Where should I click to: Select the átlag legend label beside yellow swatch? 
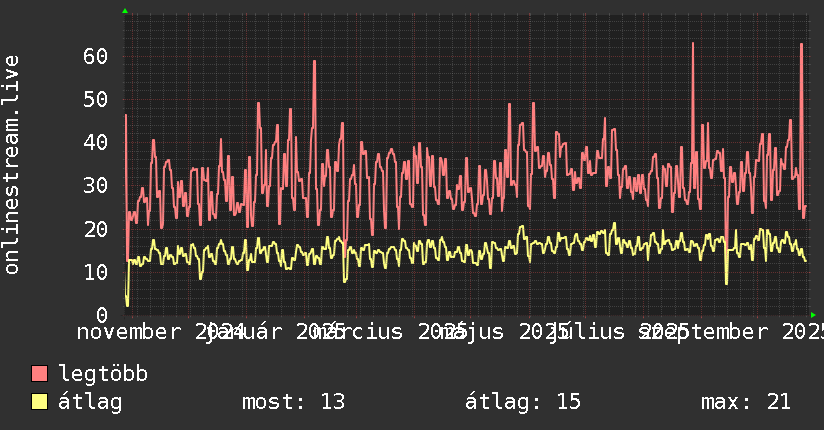90,402
